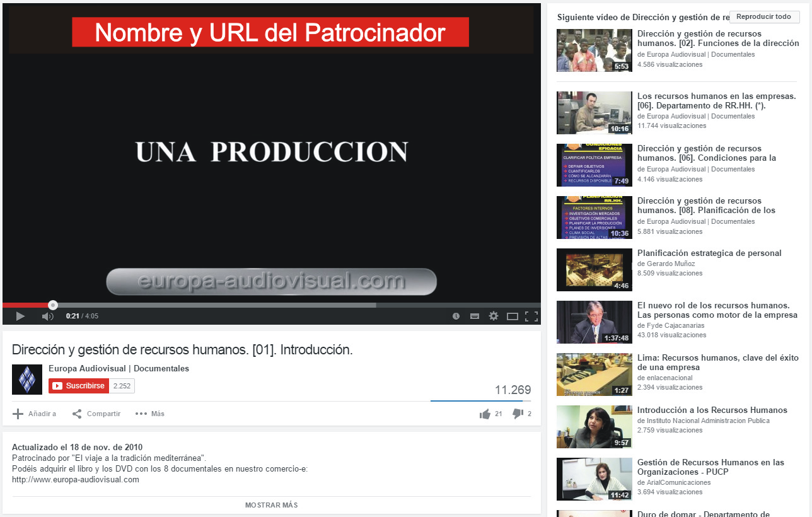The width and height of the screenshot is (812, 517).
Task: Enter fullscreen with the fullscreen icon
Action: click(531, 316)
